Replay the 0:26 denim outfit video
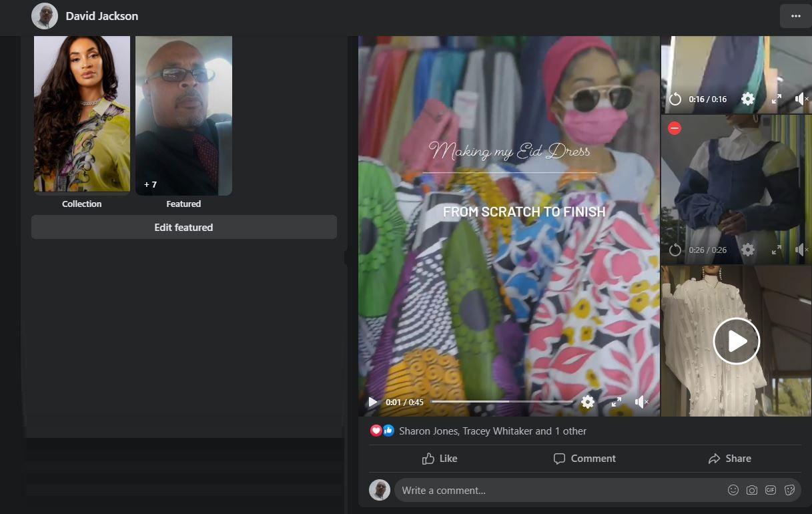Viewport: 812px width, 514px height. pos(675,250)
